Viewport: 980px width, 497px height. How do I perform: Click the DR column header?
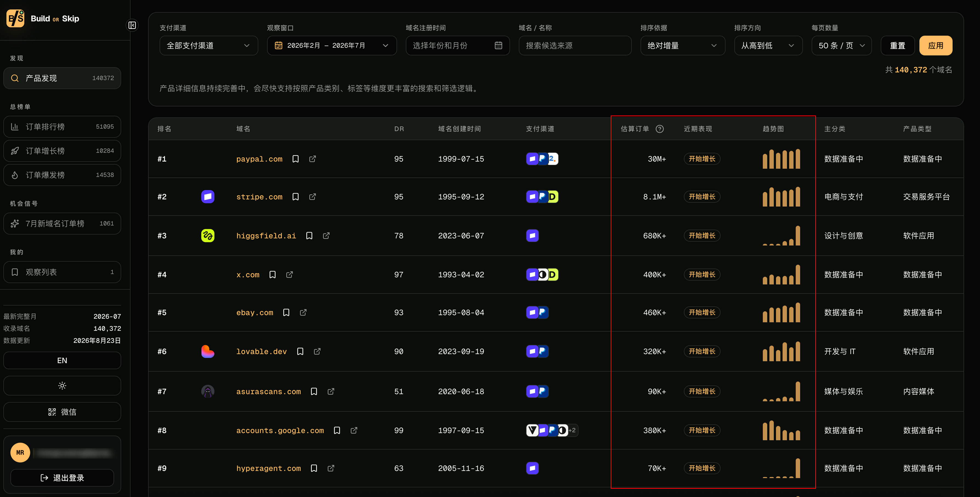pyautogui.click(x=399, y=129)
